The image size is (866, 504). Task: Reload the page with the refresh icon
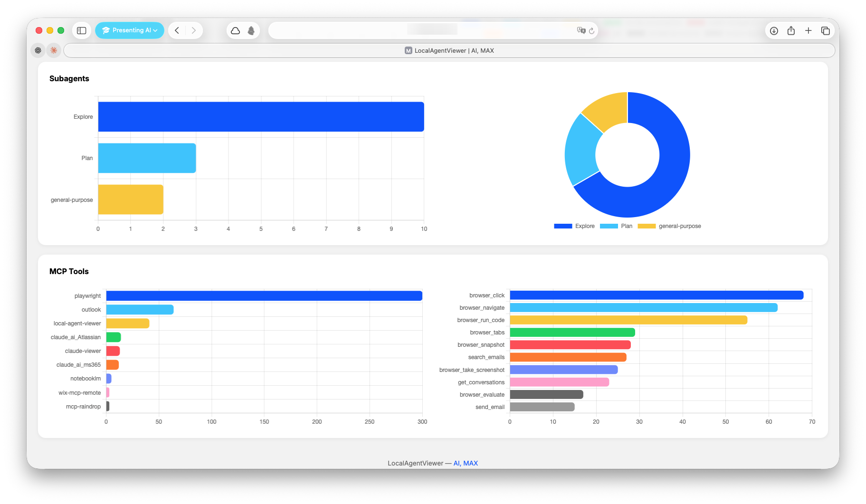point(591,30)
